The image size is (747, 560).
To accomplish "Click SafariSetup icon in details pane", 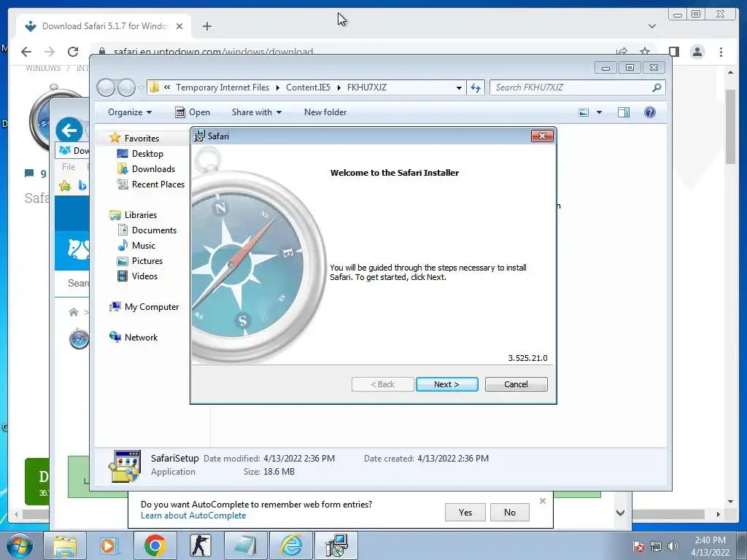I will point(124,466).
